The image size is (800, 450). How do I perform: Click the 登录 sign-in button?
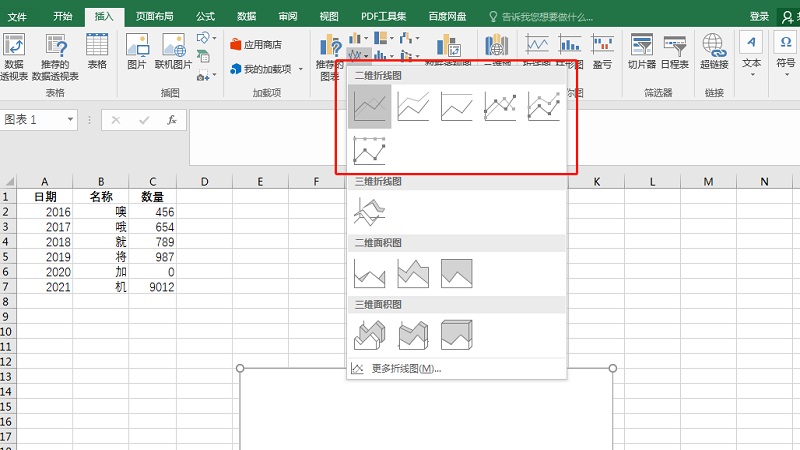tap(759, 16)
